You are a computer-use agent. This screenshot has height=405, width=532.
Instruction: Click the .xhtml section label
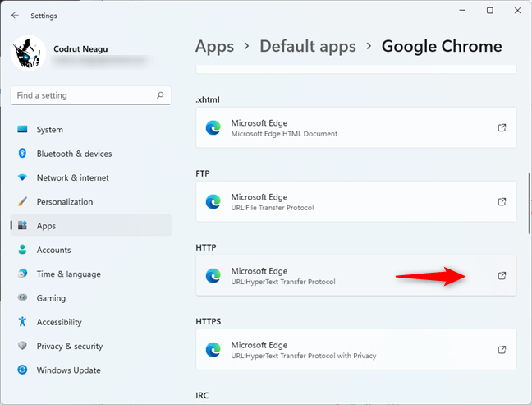click(x=208, y=99)
